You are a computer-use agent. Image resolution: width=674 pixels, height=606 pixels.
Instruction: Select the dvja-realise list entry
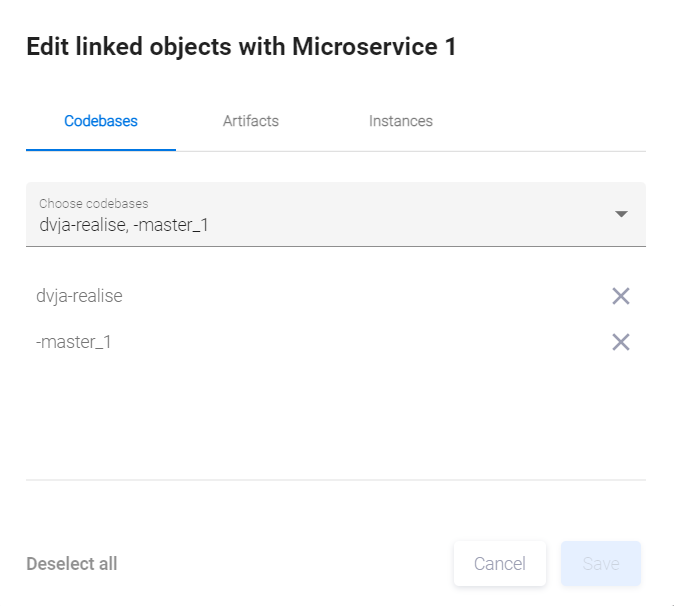79,296
